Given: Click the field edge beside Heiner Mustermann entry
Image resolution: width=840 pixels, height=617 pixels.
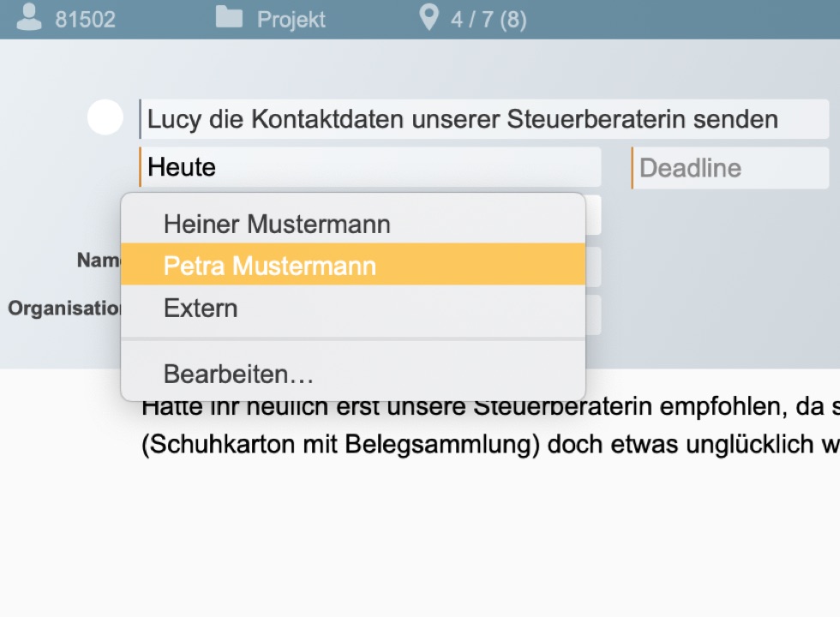Looking at the screenshot, I should [593, 216].
